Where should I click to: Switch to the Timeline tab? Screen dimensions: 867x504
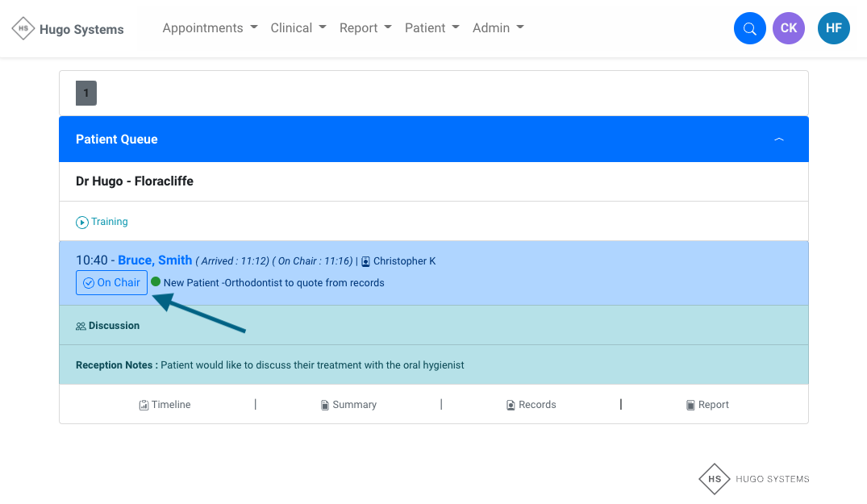point(165,405)
